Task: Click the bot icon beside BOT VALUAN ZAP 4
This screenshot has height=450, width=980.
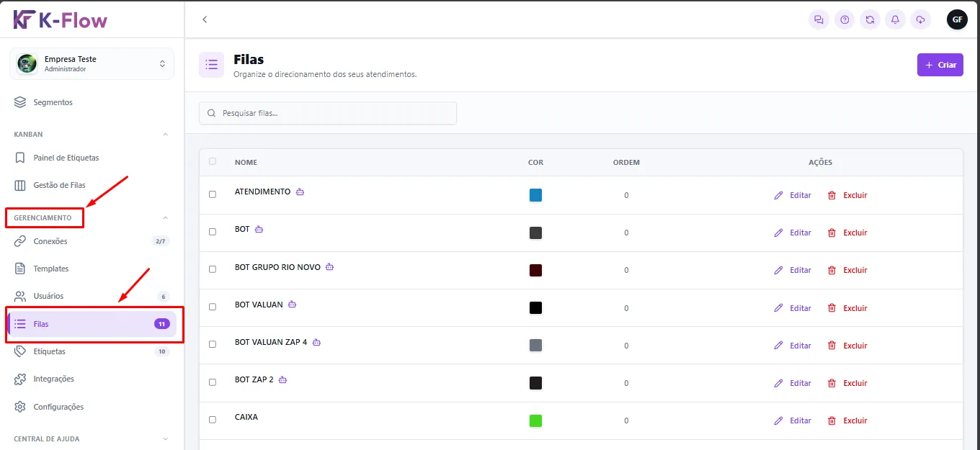Action: (316, 342)
